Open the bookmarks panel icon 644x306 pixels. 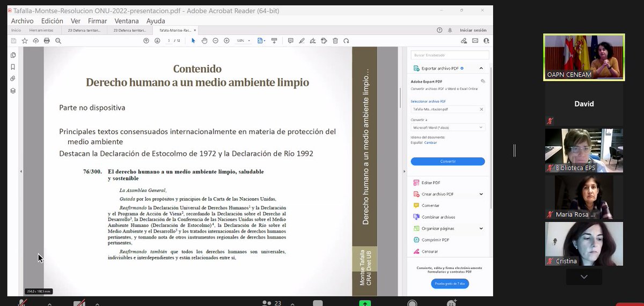[x=13, y=67]
